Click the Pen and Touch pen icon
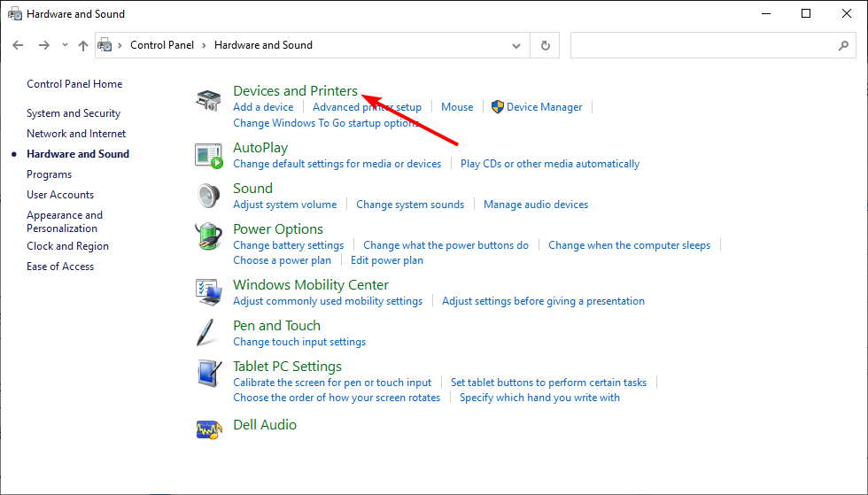The width and height of the screenshot is (868, 495). point(205,333)
